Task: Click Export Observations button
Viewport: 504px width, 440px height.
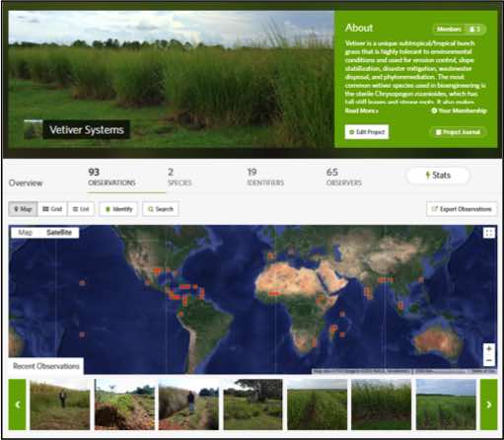Action: [462, 209]
